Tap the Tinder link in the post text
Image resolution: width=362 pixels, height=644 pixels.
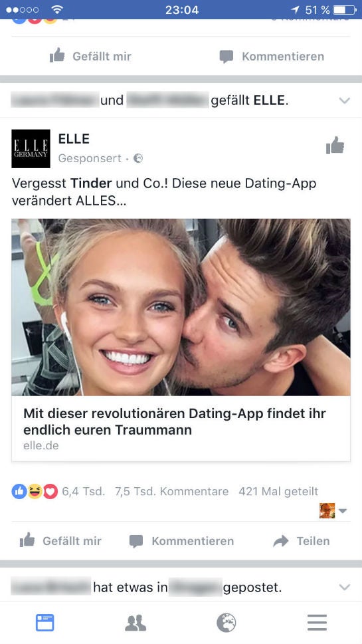[x=91, y=183]
